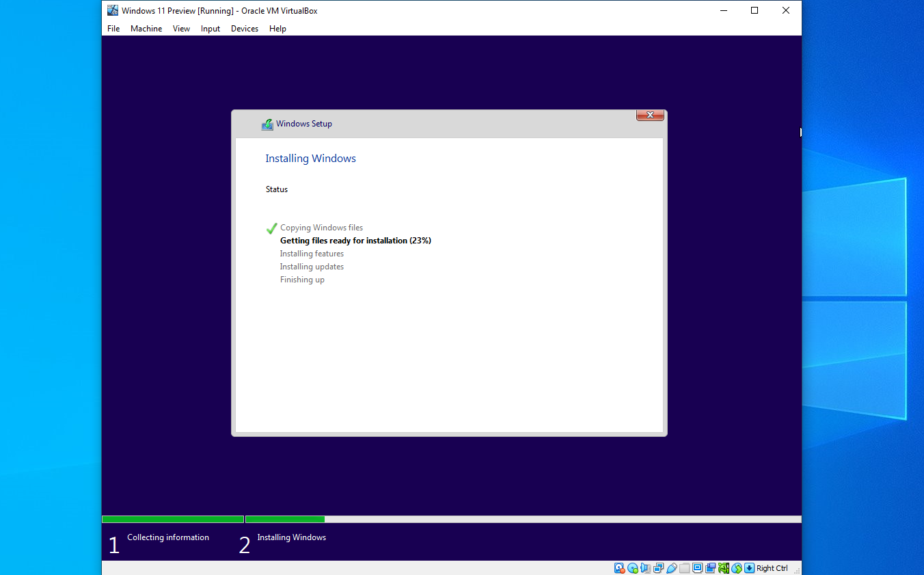This screenshot has height=575, width=924.
Task: Open the audio settings status icon
Action: 645,568
